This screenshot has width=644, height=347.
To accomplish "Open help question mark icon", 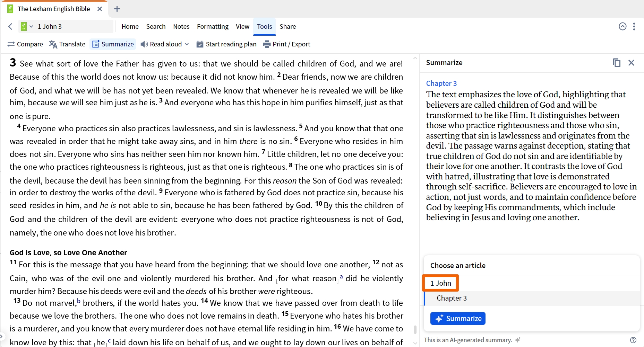I will pyautogui.click(x=633, y=340).
